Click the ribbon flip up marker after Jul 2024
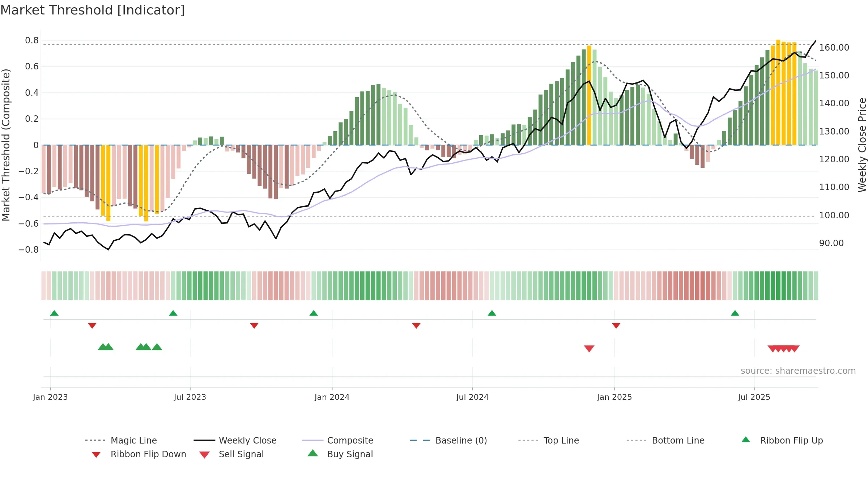This screenshot has width=868, height=488. point(492,313)
